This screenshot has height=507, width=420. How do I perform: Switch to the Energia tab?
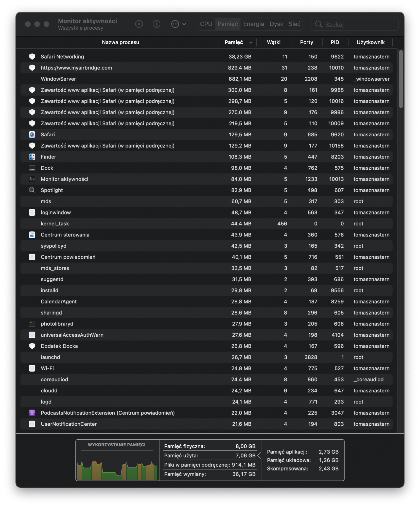point(253,24)
